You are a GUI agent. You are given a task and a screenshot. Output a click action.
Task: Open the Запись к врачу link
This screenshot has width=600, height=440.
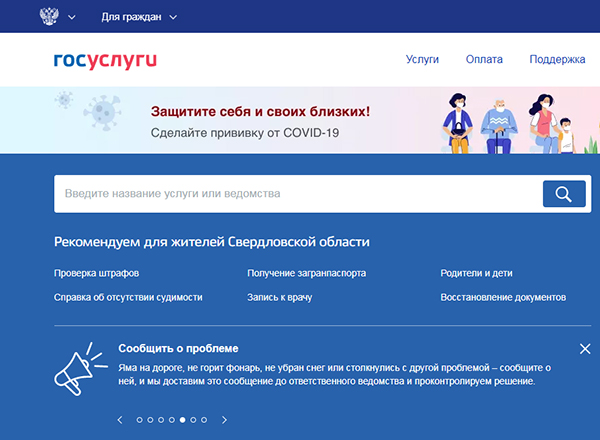coord(280,297)
